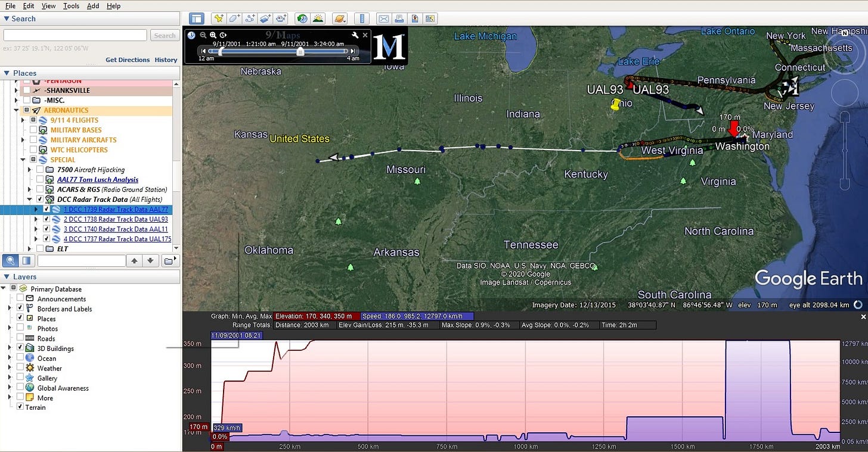Move selected place up with up arrow
Viewport: 868px width, 452px height.
click(135, 260)
